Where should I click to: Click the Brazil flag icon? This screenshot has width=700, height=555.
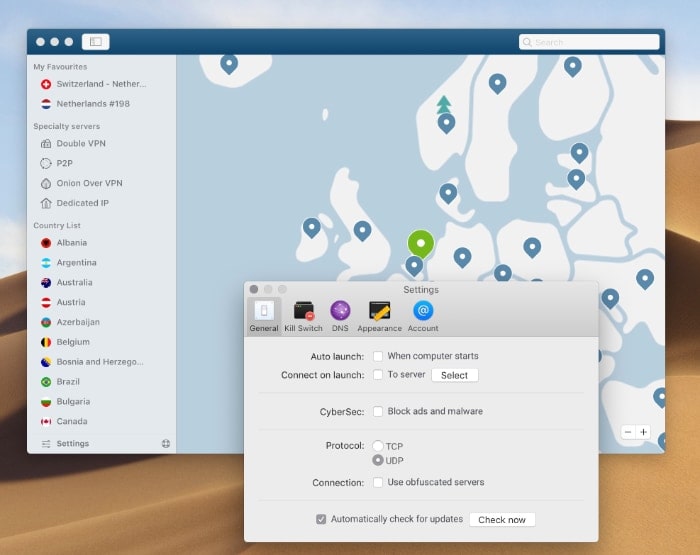[46, 382]
